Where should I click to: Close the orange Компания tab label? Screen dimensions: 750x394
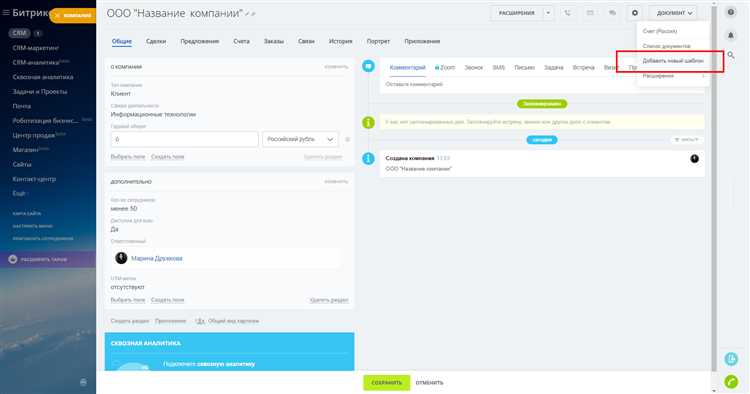(x=57, y=16)
